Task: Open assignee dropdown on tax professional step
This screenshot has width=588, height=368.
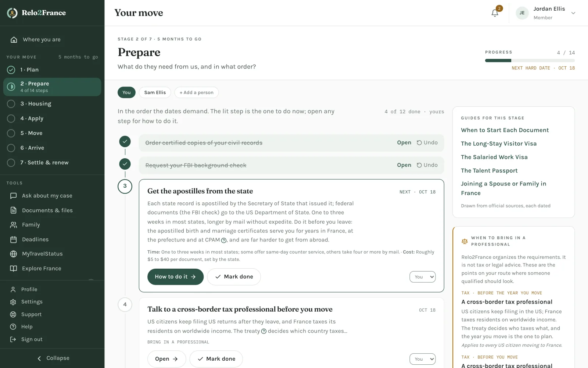Action: tap(423, 359)
